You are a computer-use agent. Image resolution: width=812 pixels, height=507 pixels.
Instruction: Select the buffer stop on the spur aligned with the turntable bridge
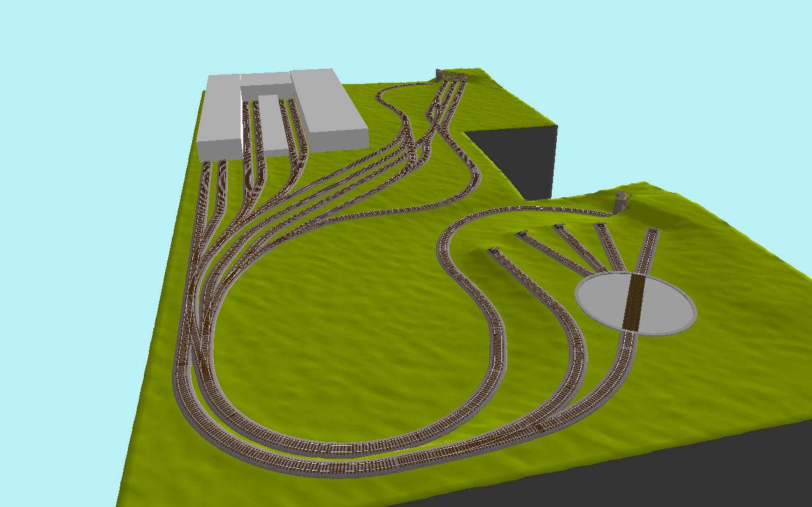653,230
